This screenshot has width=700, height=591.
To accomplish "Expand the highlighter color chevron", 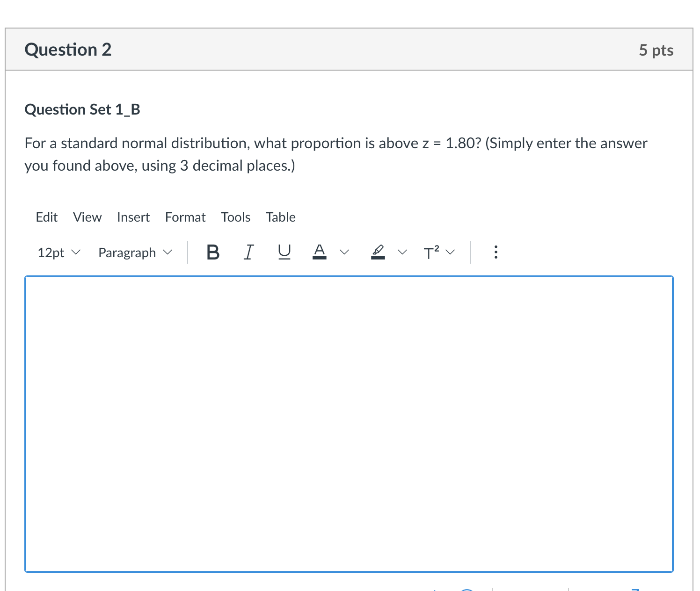I will tap(402, 252).
